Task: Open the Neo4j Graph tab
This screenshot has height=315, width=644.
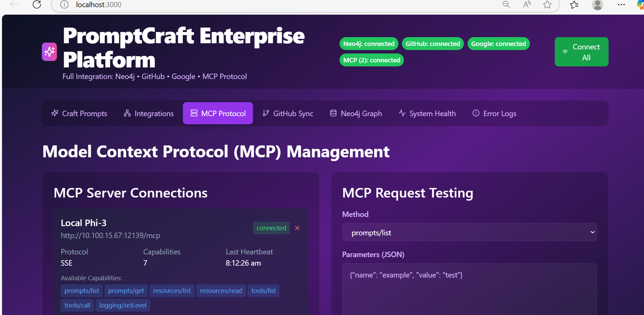Action: [356, 113]
